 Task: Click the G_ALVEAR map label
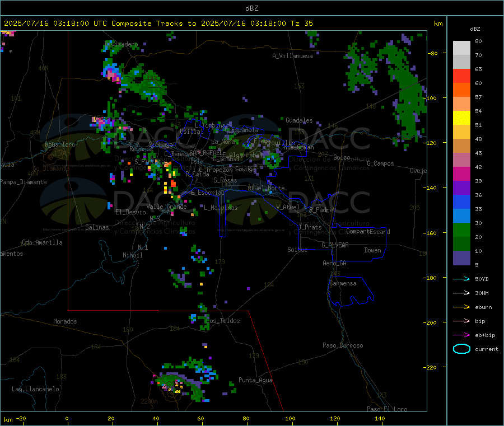(x=335, y=245)
